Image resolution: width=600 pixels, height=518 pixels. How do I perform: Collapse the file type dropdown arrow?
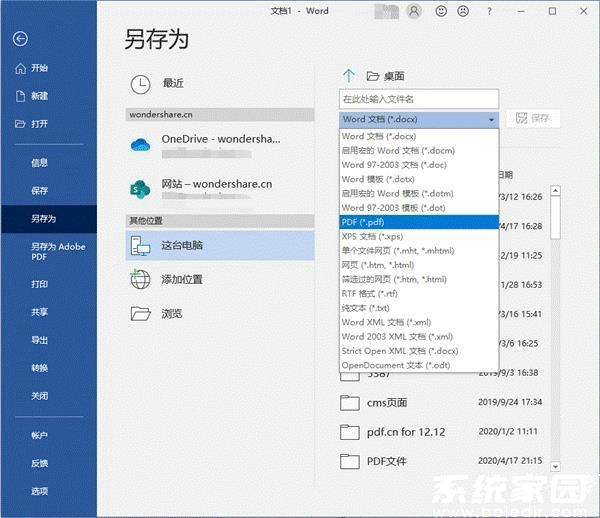pos(491,119)
